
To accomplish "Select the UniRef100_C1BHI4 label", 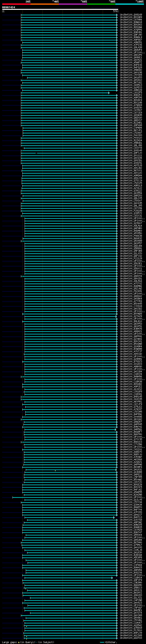I will 131,578.
